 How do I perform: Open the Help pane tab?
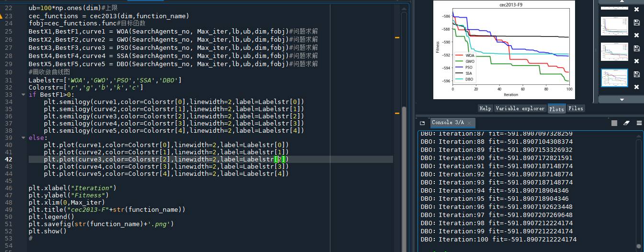click(485, 108)
